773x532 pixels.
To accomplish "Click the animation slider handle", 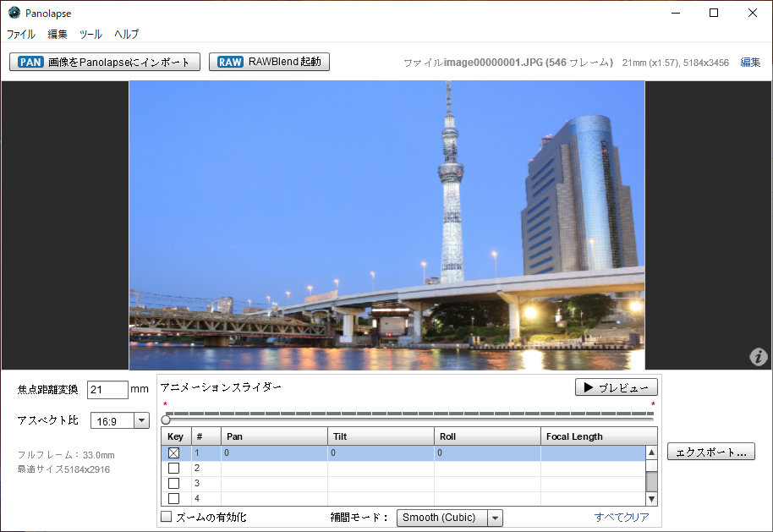I will (x=166, y=420).
